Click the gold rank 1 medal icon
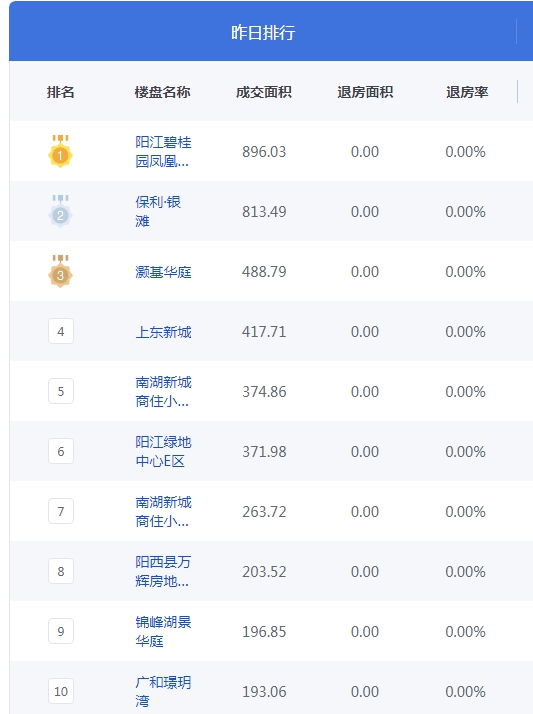This screenshot has height=714, width=533. point(61,151)
